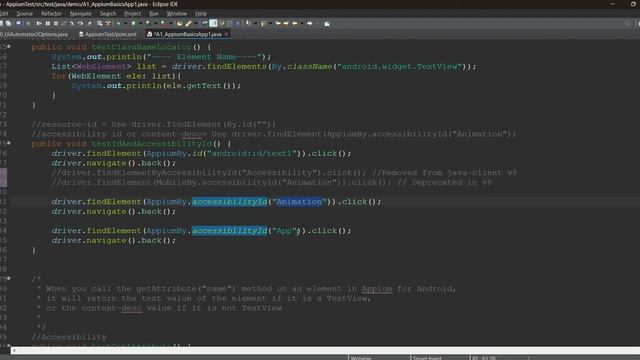The image size is (640, 360).
Task: Close the A1_AppiumBasicsApp1.java tab
Action: [x=226, y=34]
